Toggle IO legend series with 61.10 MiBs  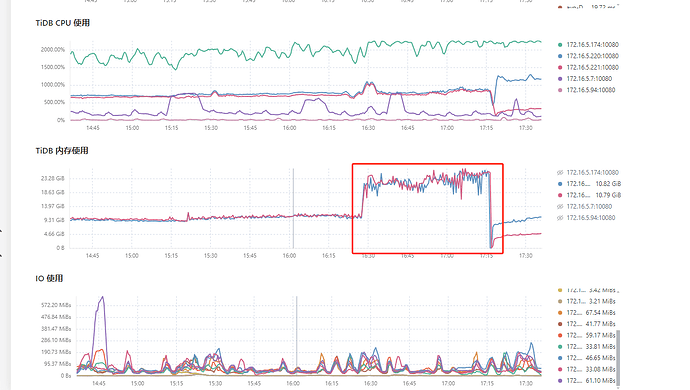pos(587,381)
